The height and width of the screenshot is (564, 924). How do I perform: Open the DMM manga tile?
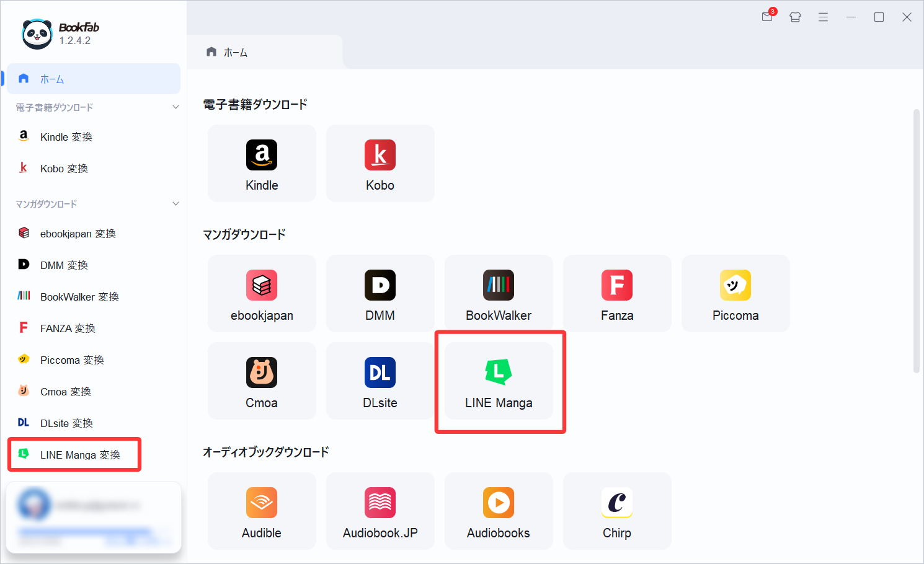[380, 294]
